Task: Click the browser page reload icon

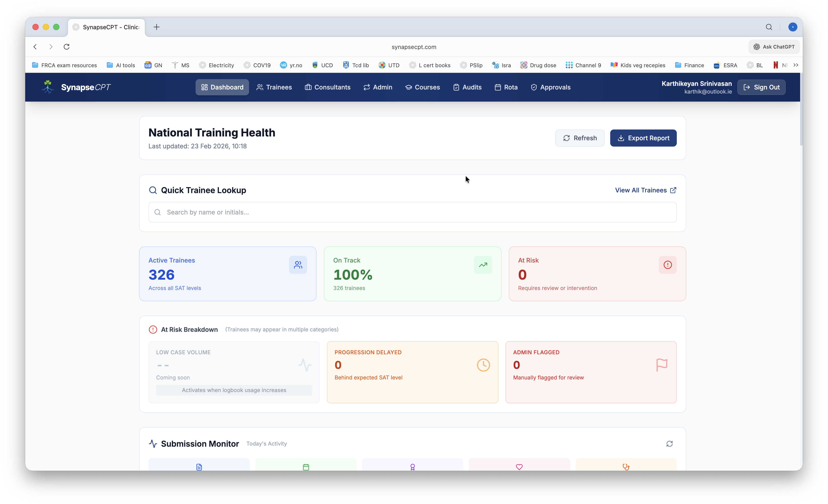Action: 67,47
